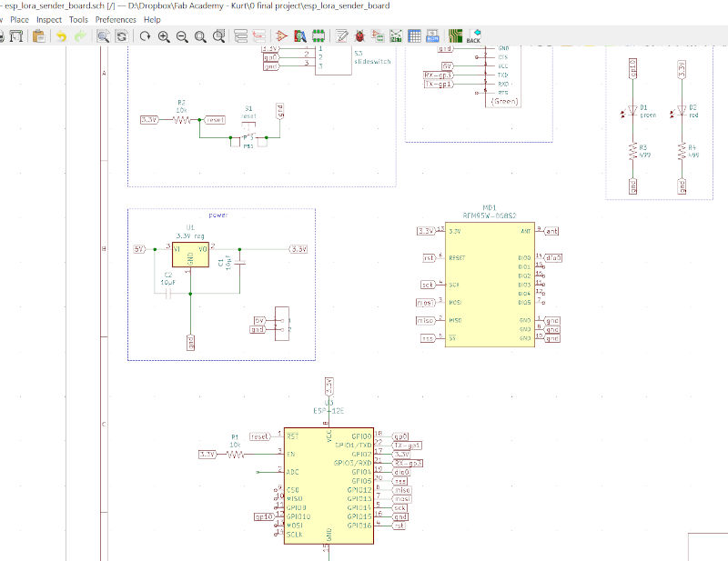Image resolution: width=728 pixels, height=561 pixels.
Task: Select the two-pin 5V/gnd power connector
Action: (x=282, y=324)
